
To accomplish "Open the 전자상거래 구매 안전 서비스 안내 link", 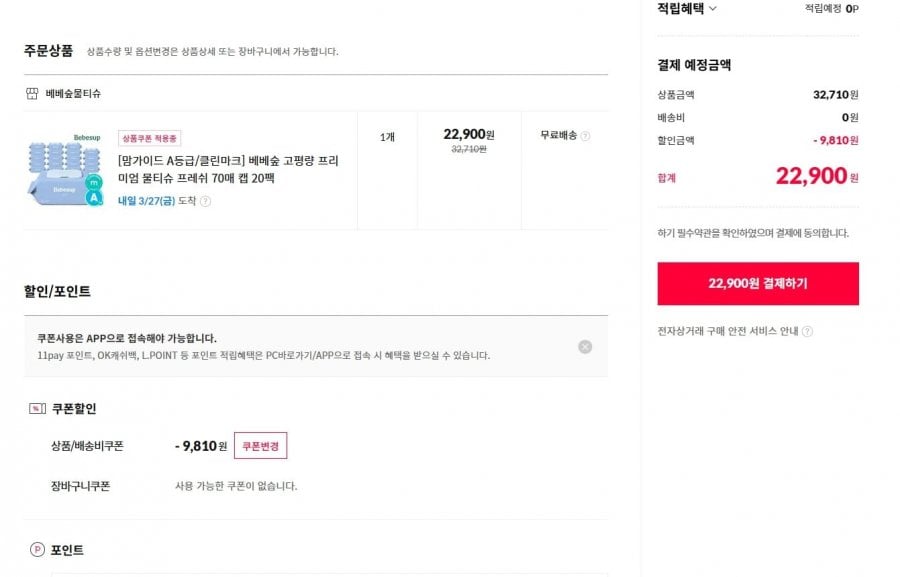I will 728,331.
